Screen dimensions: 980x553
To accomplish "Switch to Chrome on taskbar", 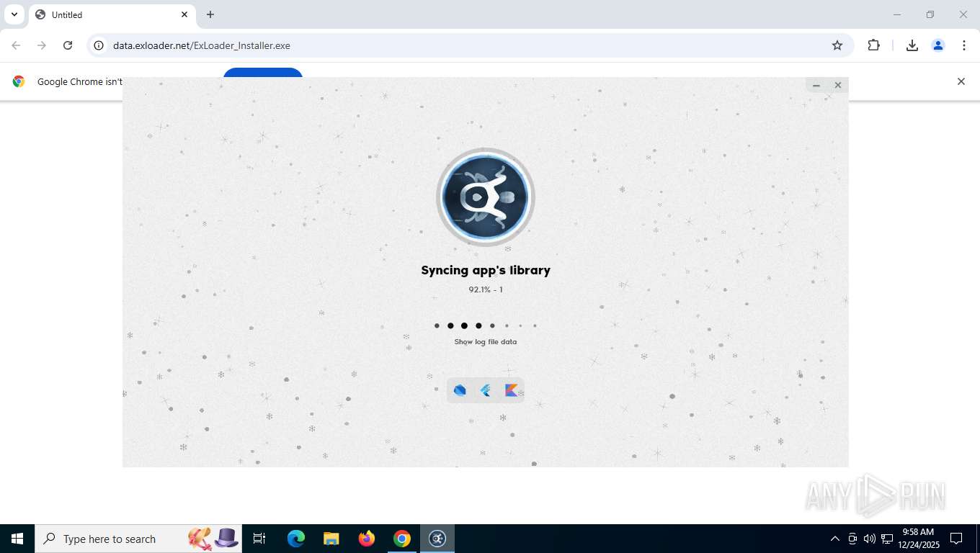I will click(x=402, y=539).
